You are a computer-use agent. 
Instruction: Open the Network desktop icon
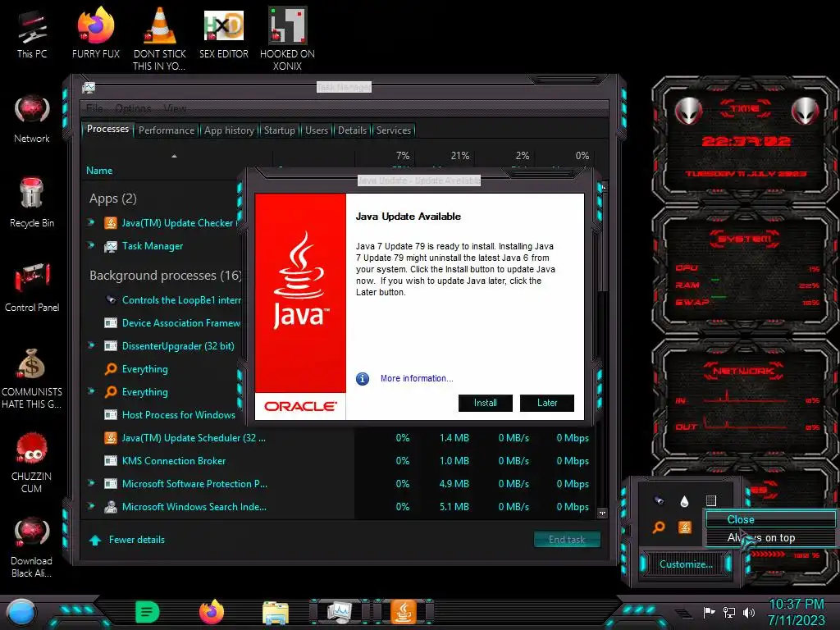pos(32,119)
